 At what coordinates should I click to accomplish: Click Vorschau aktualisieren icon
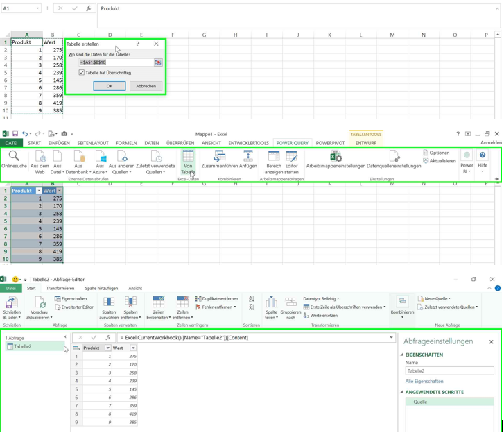click(x=40, y=302)
